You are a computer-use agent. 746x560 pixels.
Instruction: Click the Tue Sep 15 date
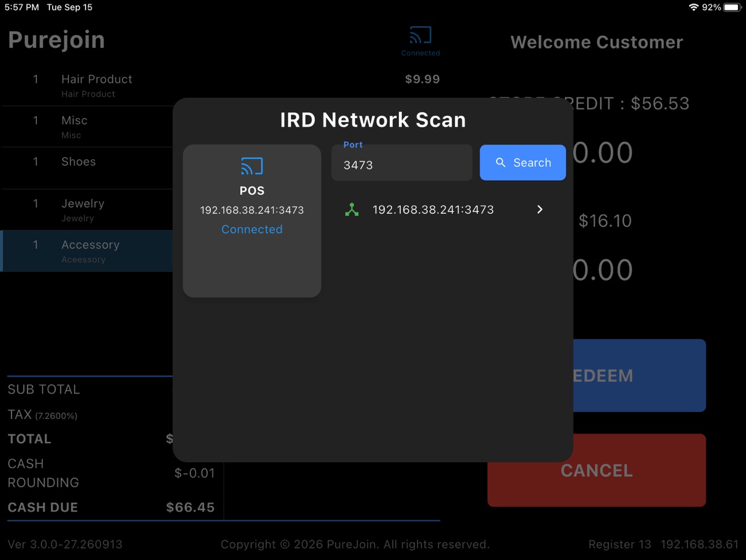(69, 7)
